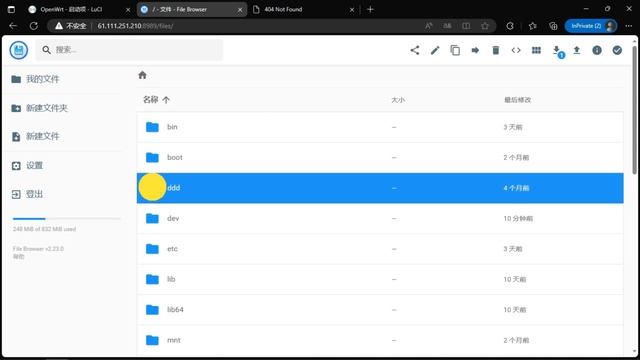The width and height of the screenshot is (640, 360).
Task: Switch view with the grid icon
Action: point(536,50)
